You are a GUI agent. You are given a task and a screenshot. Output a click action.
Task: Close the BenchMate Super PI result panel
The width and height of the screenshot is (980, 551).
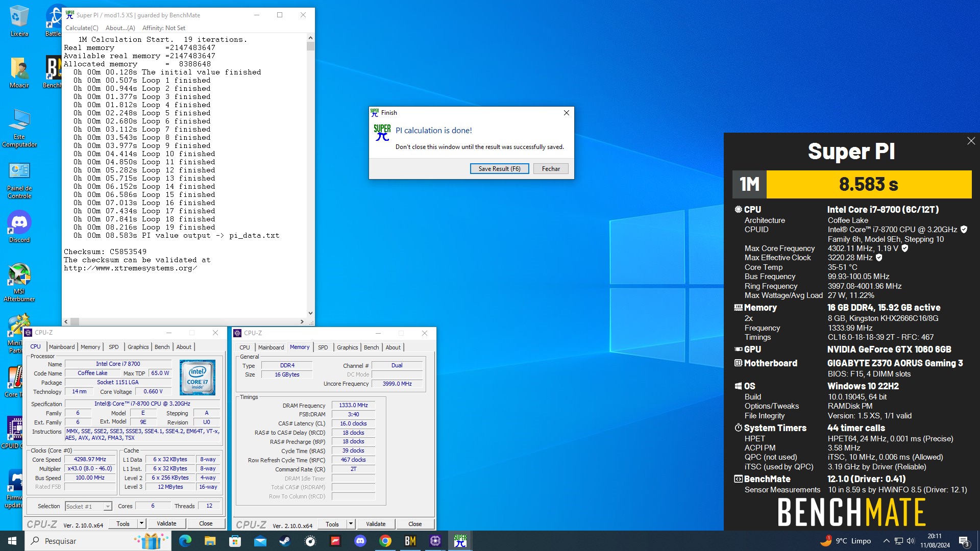pos(971,141)
